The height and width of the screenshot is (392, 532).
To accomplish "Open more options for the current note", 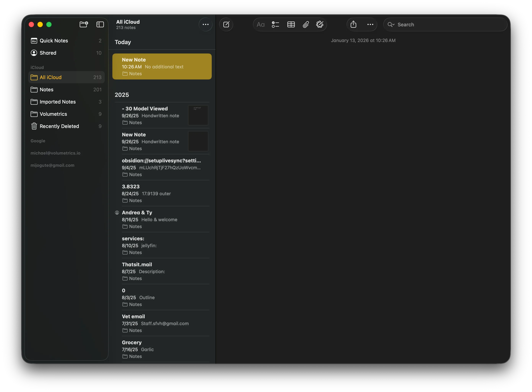I will coord(370,24).
